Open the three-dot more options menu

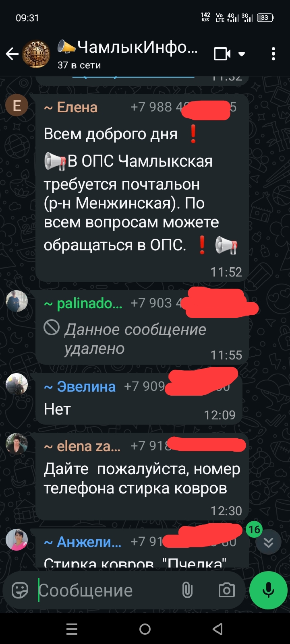pyautogui.click(x=273, y=54)
